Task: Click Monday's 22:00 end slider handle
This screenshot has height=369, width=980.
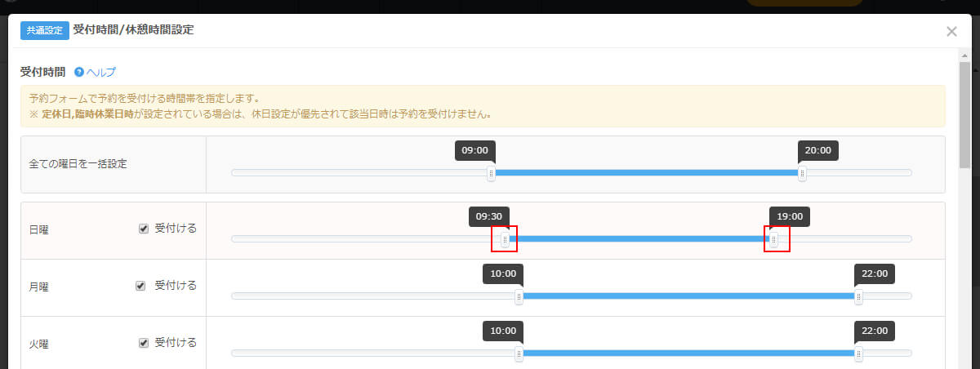Action: (858, 297)
